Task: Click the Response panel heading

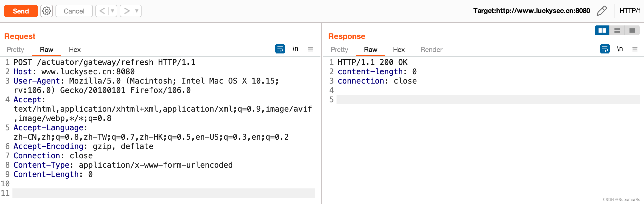Action: point(347,36)
